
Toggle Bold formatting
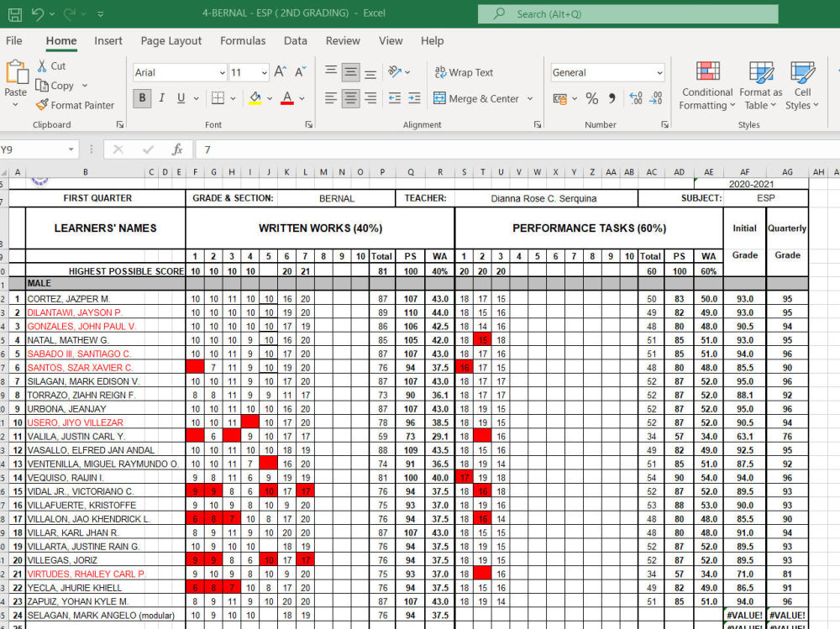142,98
